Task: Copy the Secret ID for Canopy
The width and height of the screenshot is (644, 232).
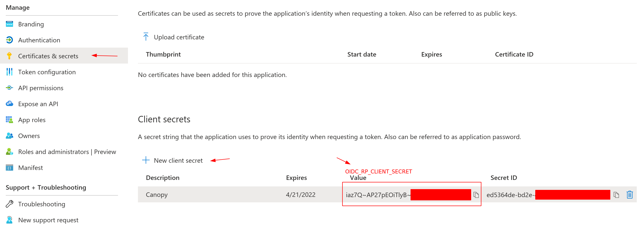Action: pyautogui.click(x=616, y=195)
